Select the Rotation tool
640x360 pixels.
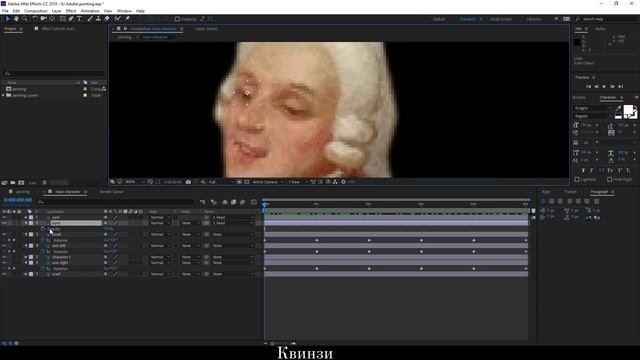click(x=35, y=19)
